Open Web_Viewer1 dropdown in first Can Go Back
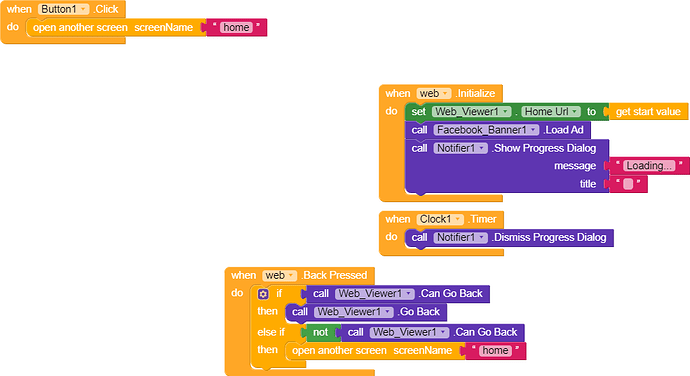The height and width of the screenshot is (376, 690). coord(374,294)
